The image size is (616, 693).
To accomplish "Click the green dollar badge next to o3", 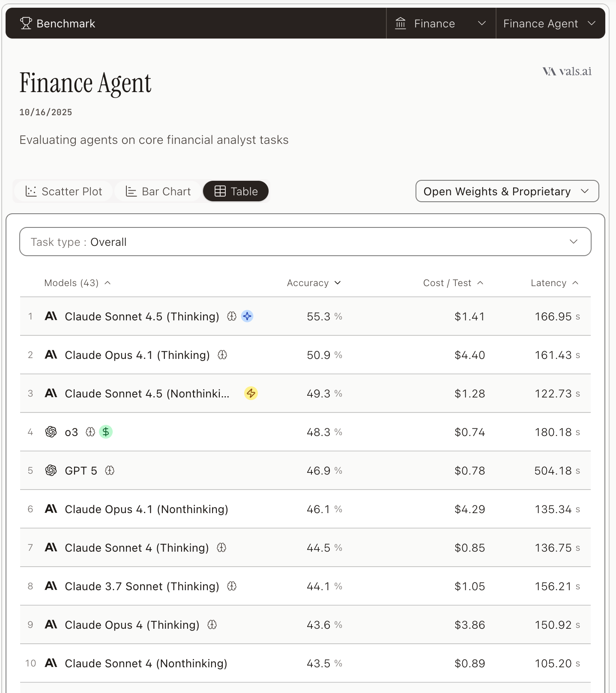I will tap(106, 432).
